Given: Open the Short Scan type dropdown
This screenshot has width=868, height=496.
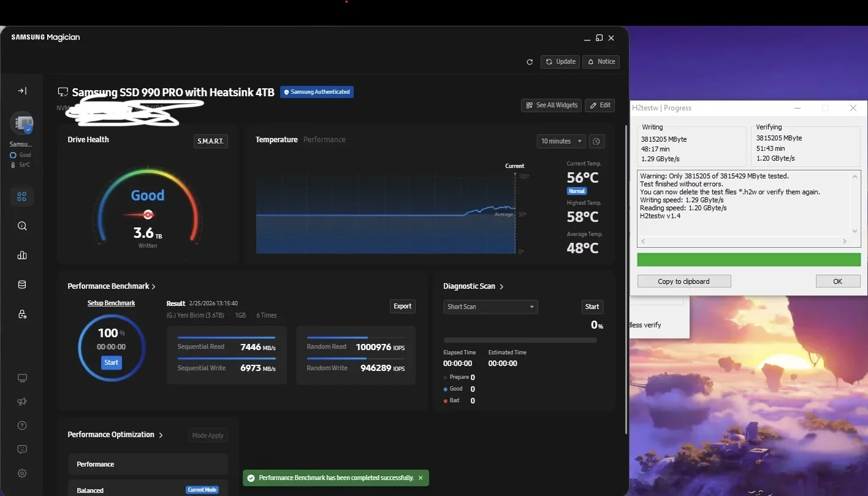Looking at the screenshot, I should pos(490,307).
